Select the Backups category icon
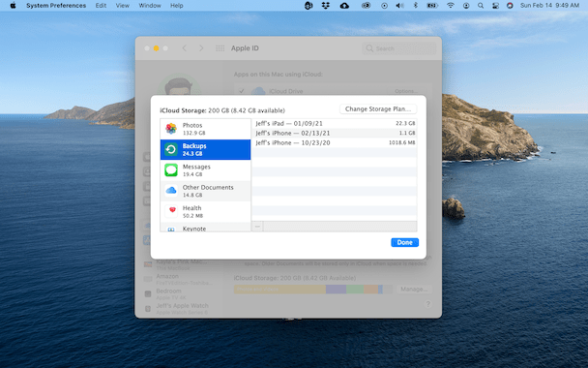Image resolution: width=588 pixels, height=368 pixels. click(x=171, y=149)
